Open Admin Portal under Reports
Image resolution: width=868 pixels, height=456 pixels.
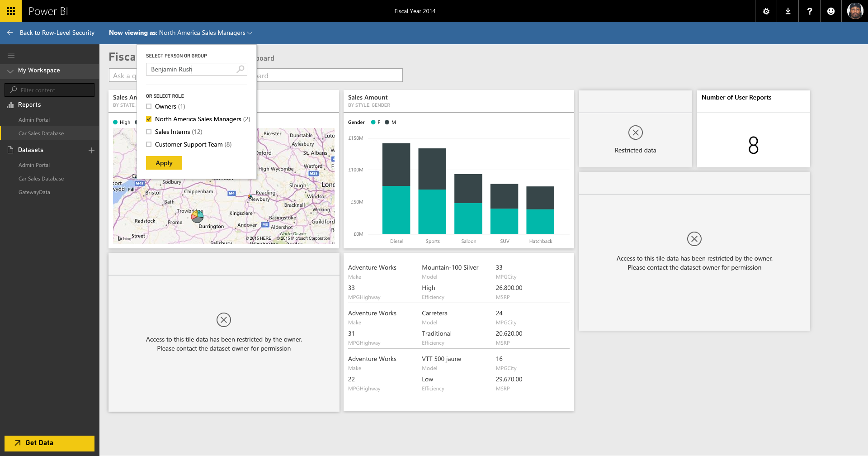click(34, 120)
